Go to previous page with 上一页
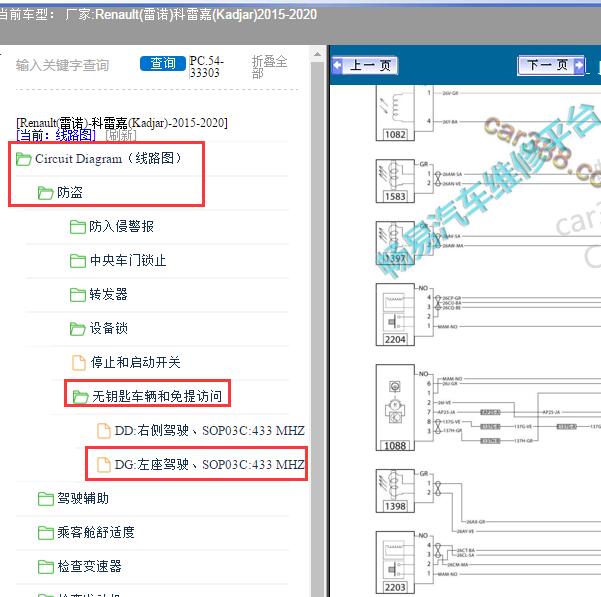 pyautogui.click(x=365, y=65)
